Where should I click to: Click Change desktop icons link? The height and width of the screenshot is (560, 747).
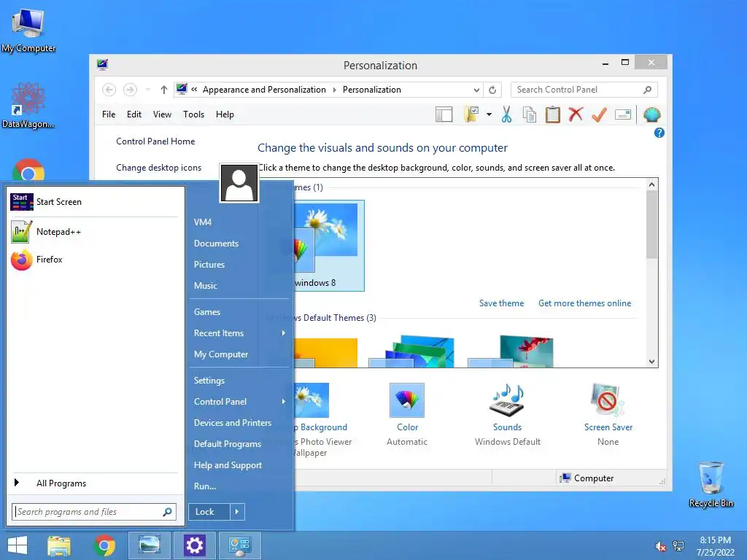click(158, 168)
